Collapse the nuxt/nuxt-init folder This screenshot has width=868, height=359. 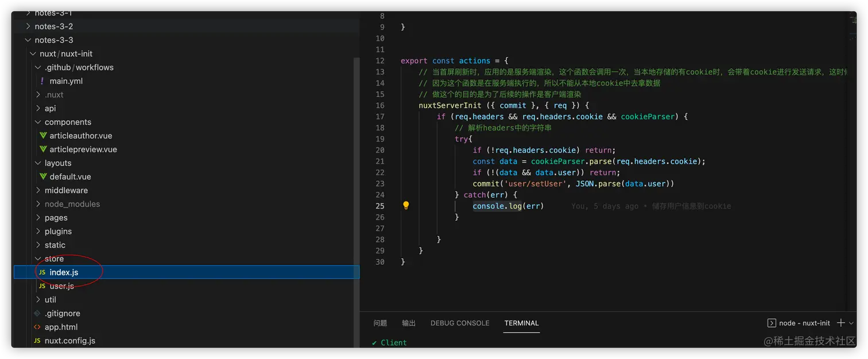[x=33, y=54]
